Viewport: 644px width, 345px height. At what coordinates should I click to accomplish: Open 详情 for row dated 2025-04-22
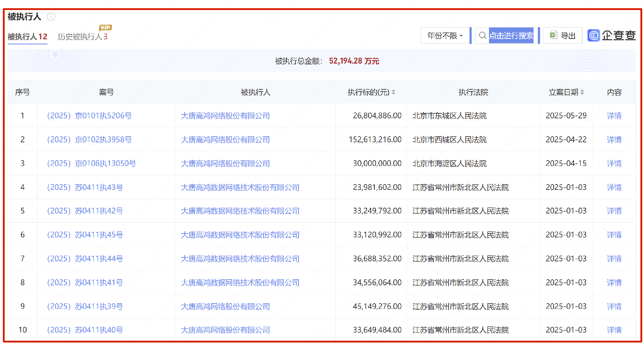[x=614, y=140]
